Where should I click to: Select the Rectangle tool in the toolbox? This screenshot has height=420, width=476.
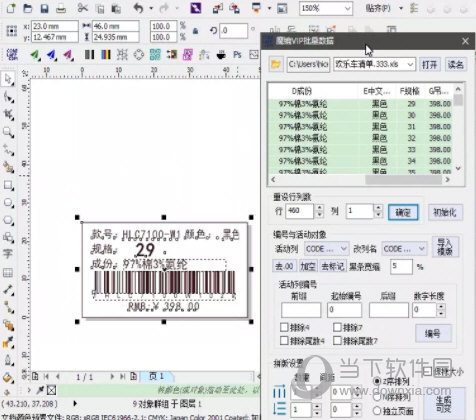tap(8, 185)
